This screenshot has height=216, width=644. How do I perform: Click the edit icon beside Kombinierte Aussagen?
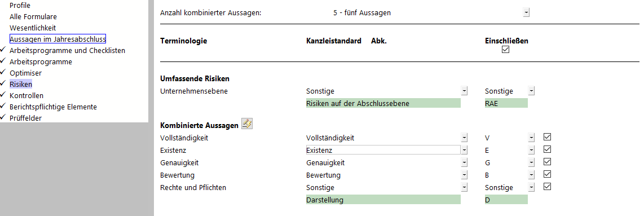247,124
